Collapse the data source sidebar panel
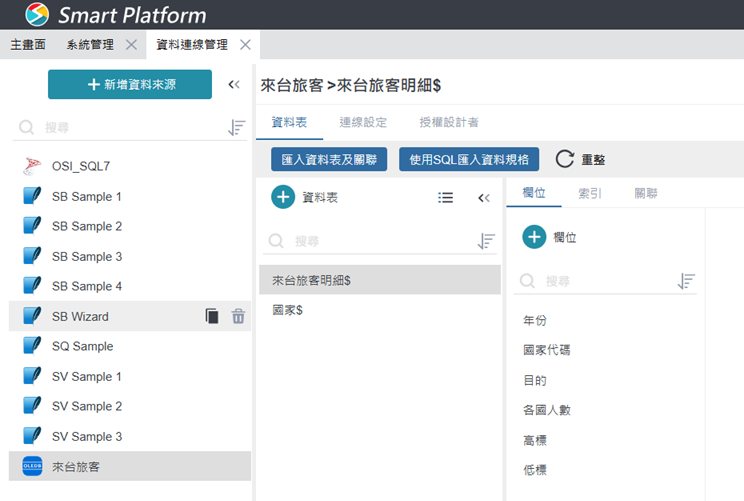 (x=234, y=85)
